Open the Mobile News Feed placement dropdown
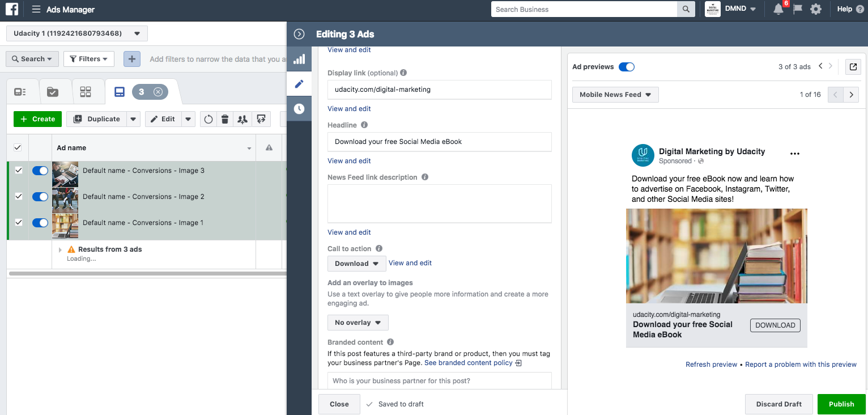Image resolution: width=868 pixels, height=415 pixels. pyautogui.click(x=615, y=95)
